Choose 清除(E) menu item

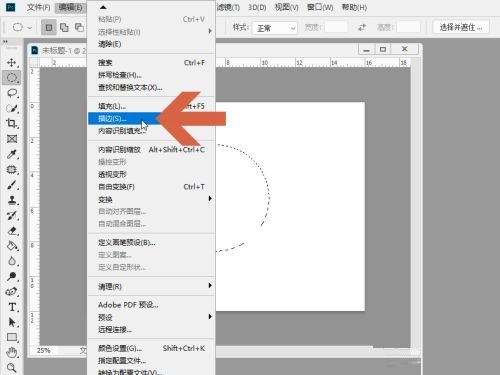pos(151,44)
